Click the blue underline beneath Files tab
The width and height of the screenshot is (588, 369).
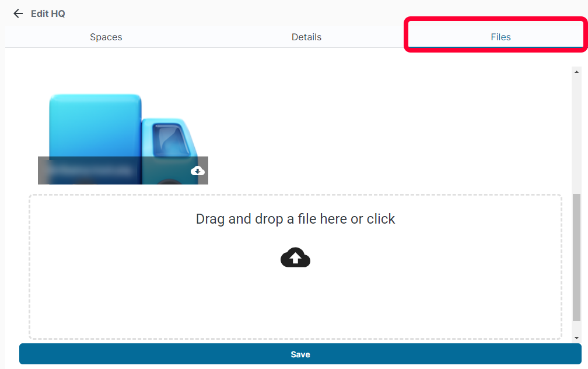pos(496,47)
